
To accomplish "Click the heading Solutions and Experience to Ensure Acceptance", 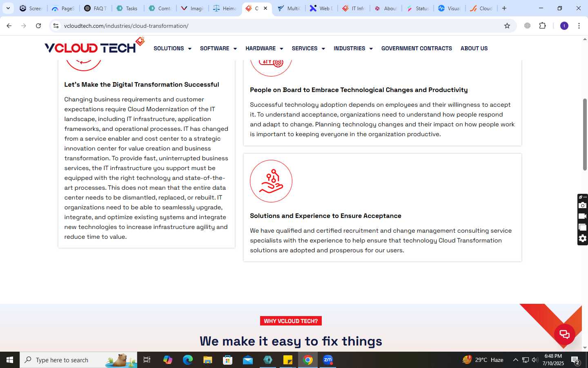I will (x=325, y=215).
